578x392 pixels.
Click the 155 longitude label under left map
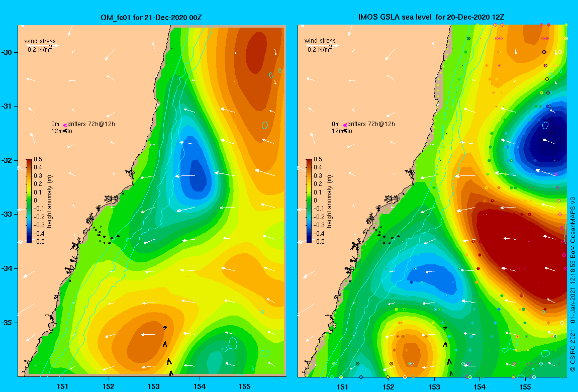[x=245, y=386]
